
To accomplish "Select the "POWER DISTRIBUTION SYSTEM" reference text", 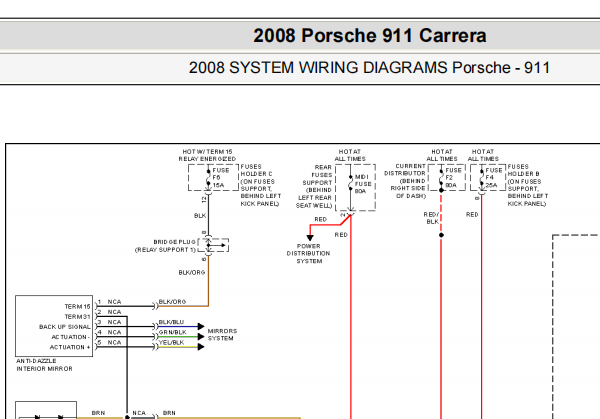I will point(308,254).
